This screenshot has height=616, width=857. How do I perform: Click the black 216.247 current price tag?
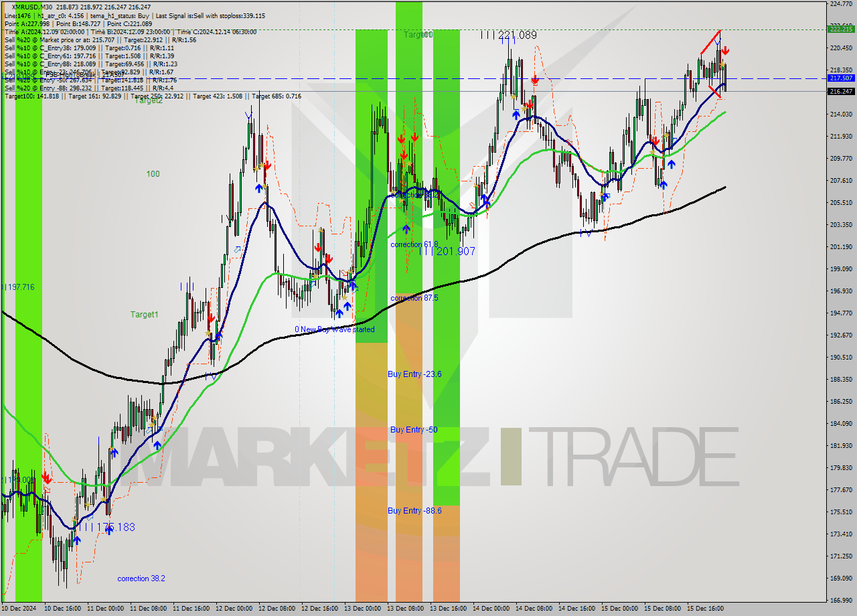(x=841, y=91)
